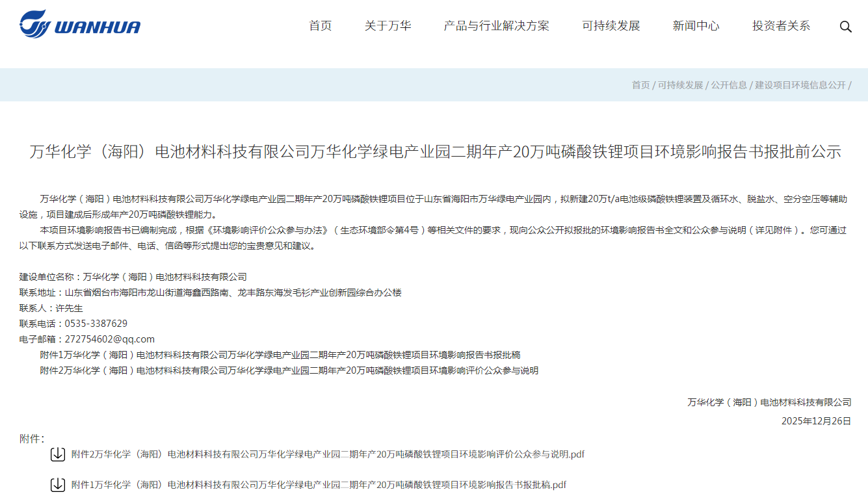Image resolution: width=868 pixels, height=503 pixels.
Task: Click body text line 附件2 ending 公众参与说明
Action: pos(289,370)
